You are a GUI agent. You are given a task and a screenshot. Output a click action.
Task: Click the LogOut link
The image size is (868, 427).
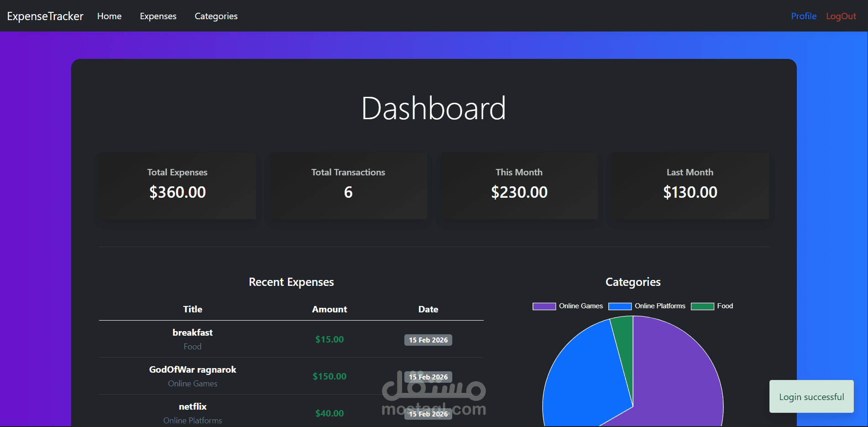tap(841, 16)
